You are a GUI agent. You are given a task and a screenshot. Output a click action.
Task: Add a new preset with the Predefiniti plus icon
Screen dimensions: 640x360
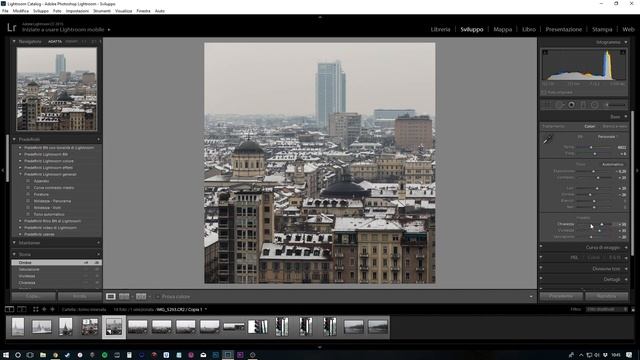(98, 140)
